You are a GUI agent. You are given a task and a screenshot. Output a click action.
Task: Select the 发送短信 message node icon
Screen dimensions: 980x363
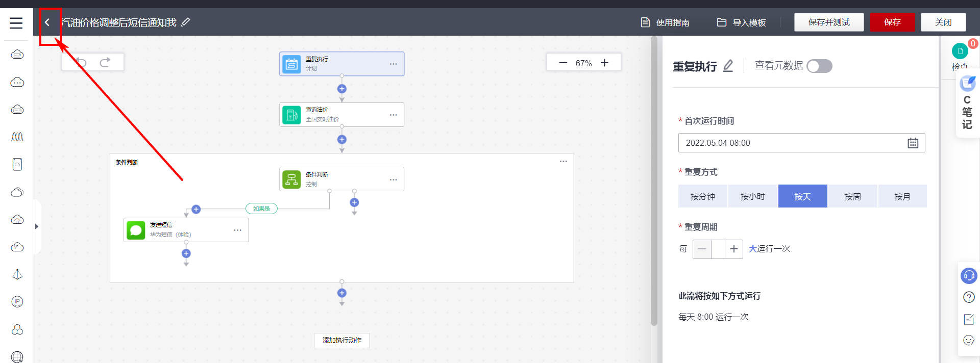click(x=136, y=230)
